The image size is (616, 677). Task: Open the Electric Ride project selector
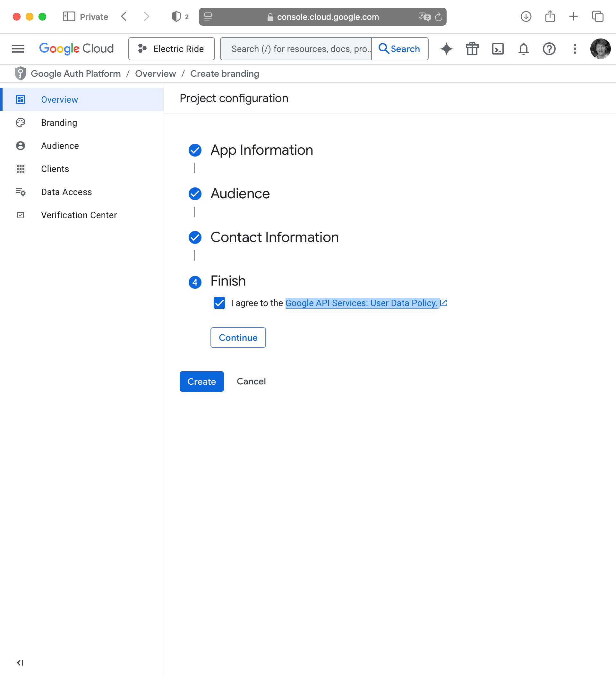(171, 49)
